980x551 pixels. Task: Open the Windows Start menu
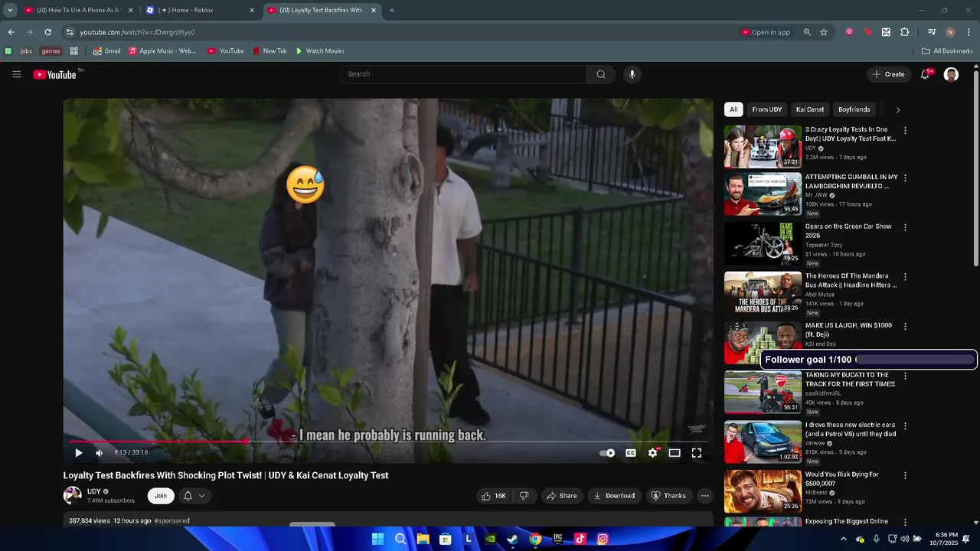(378, 539)
